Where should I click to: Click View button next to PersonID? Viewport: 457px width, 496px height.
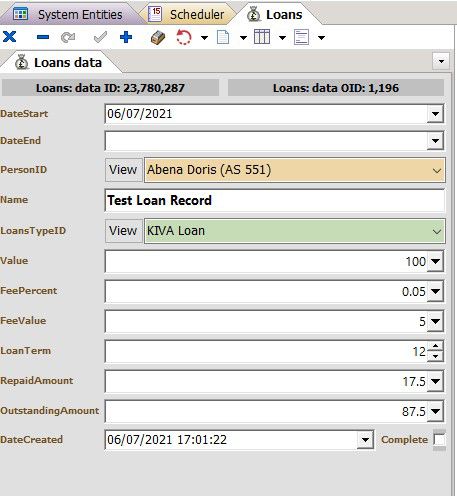pos(123,170)
